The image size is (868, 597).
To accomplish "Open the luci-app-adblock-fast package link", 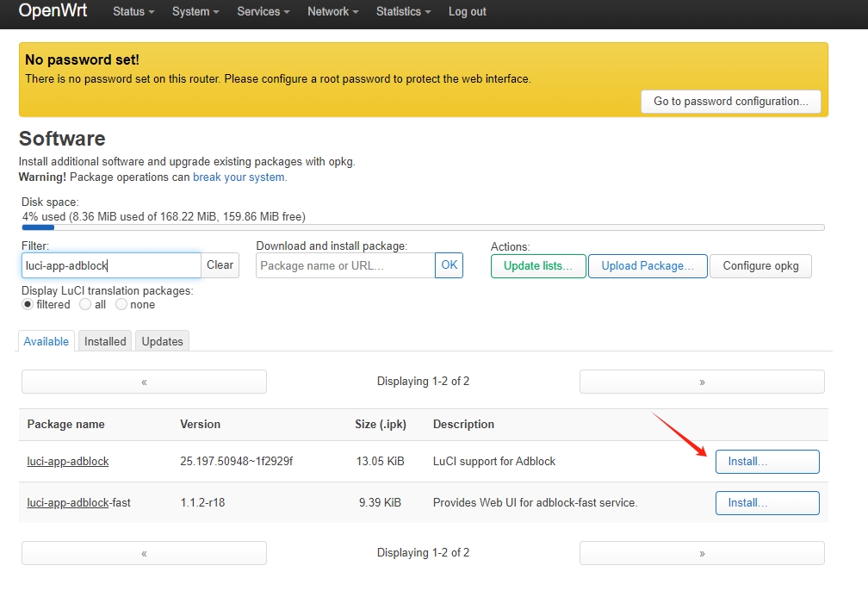I will point(78,503).
